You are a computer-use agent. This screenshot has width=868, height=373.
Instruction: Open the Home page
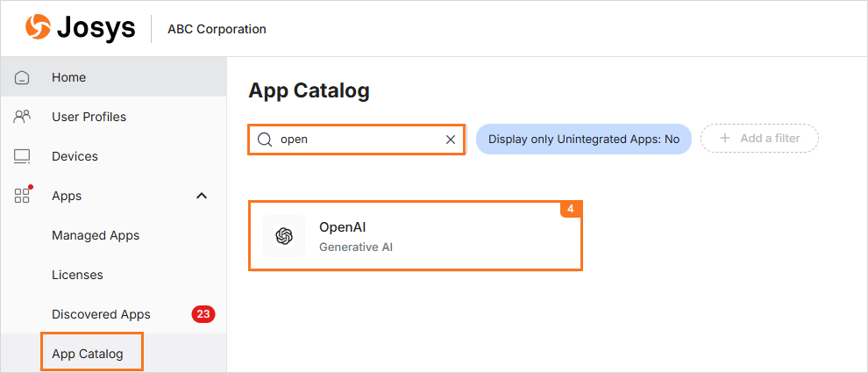tap(113, 77)
